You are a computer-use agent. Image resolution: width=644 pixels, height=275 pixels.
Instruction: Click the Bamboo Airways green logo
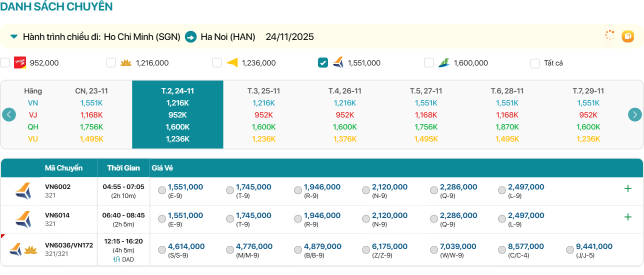click(x=443, y=62)
